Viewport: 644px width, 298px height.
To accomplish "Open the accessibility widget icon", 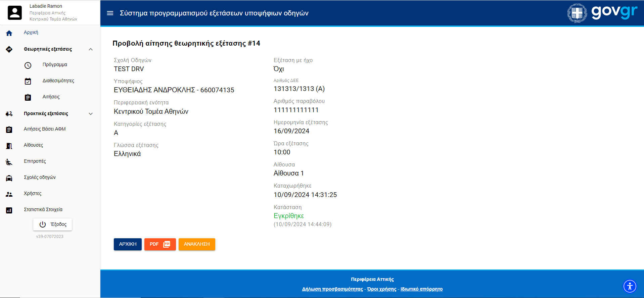I will (x=630, y=286).
